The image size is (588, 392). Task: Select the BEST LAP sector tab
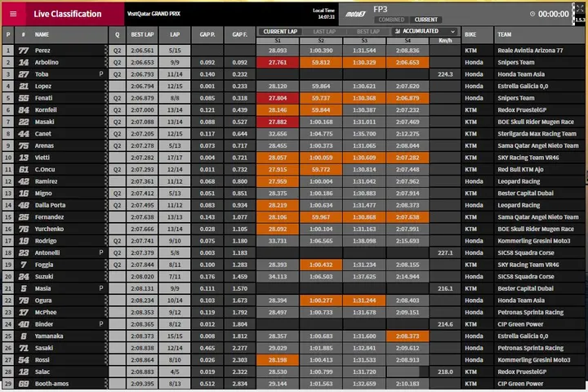368,32
